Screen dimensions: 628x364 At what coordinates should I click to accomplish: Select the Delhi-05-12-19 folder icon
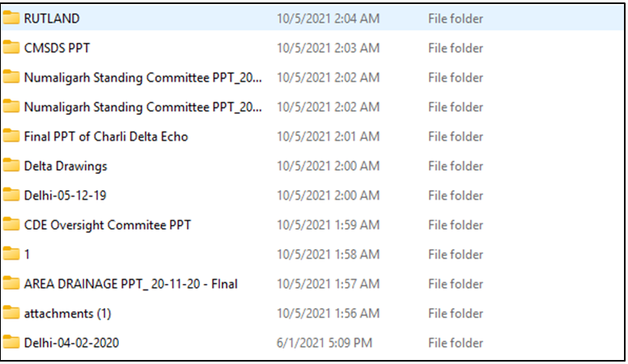[x=11, y=195]
